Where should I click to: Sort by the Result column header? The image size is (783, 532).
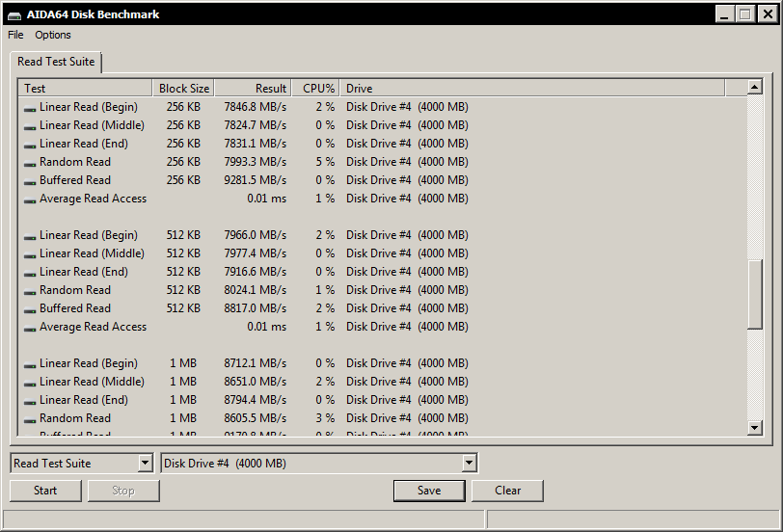pos(252,89)
